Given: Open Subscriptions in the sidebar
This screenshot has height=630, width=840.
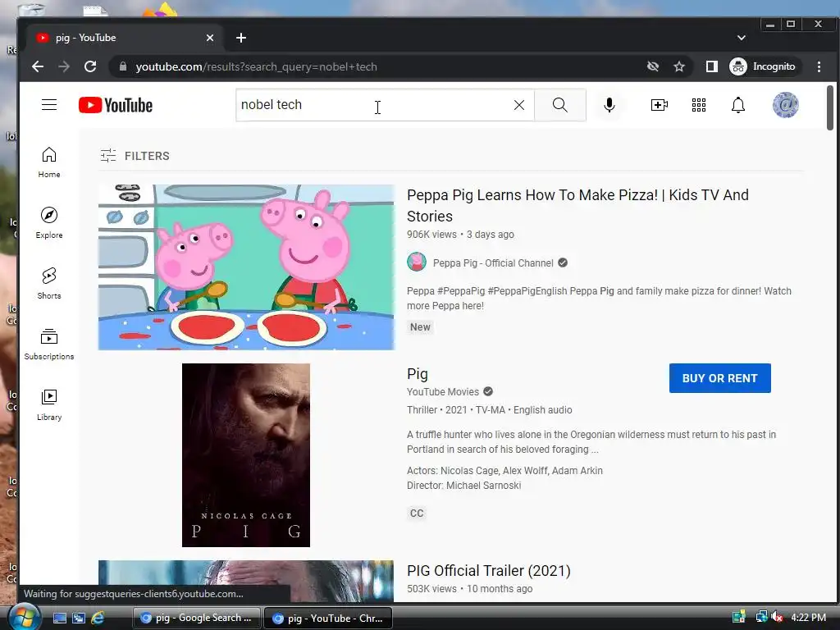Looking at the screenshot, I should pyautogui.click(x=48, y=344).
